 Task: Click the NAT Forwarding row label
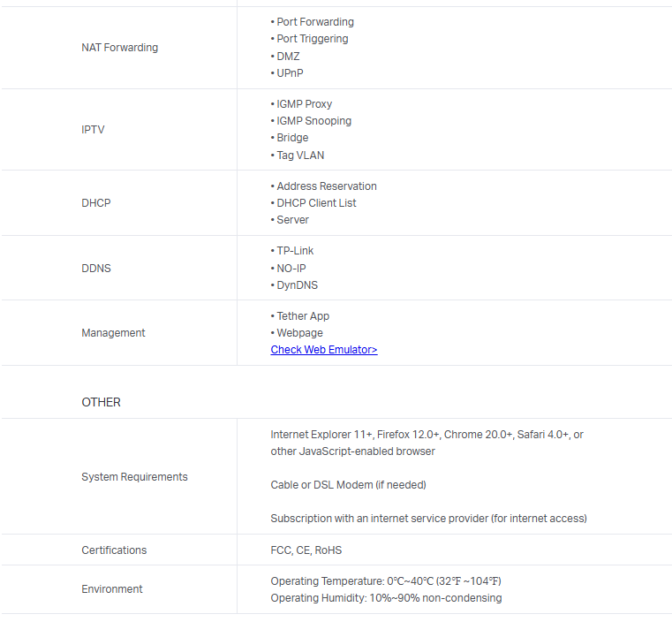tap(119, 48)
